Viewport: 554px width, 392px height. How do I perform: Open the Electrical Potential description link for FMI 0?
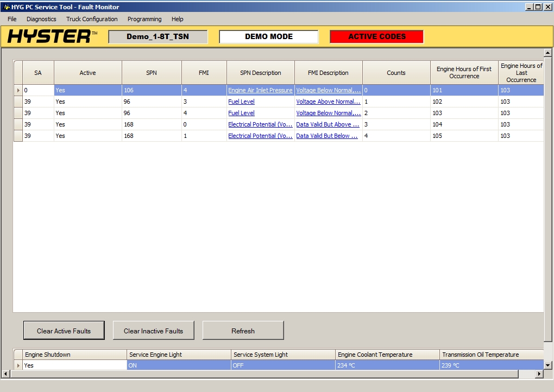pyautogui.click(x=260, y=124)
